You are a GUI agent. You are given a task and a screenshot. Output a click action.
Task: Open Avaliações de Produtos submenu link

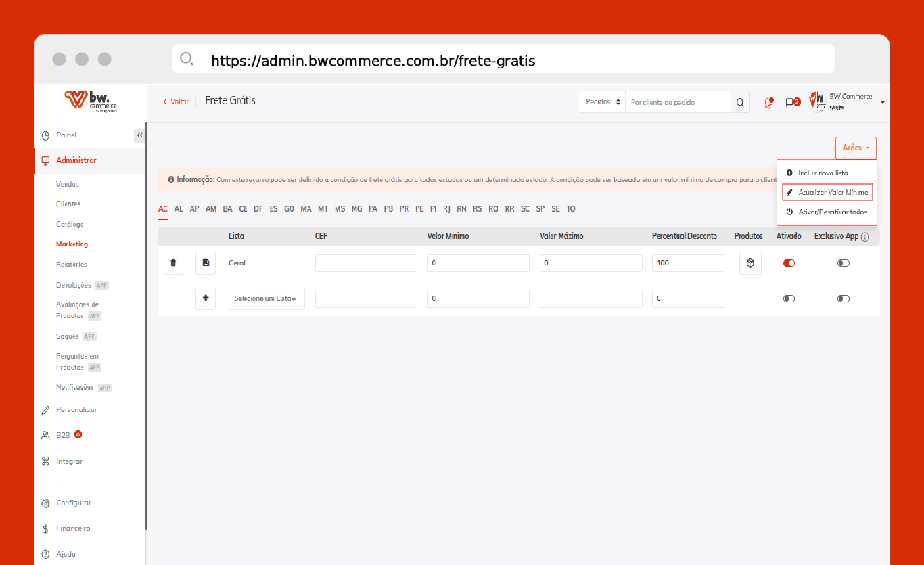[x=78, y=311]
